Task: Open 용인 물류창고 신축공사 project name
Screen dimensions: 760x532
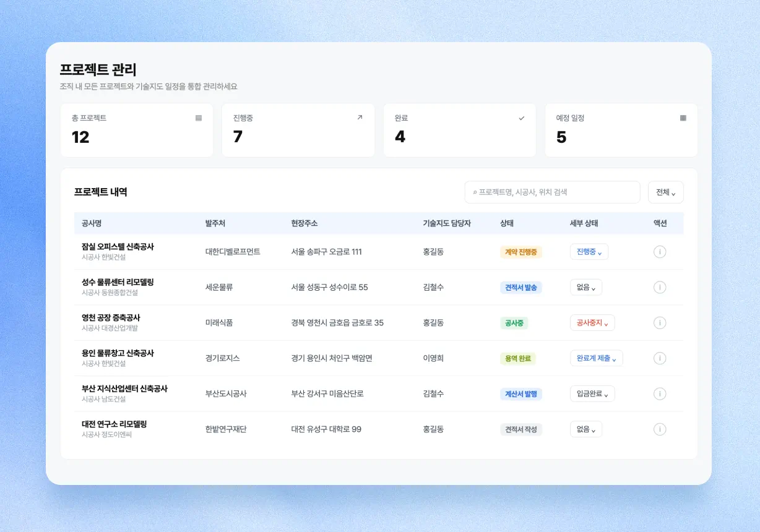Action: tap(118, 353)
